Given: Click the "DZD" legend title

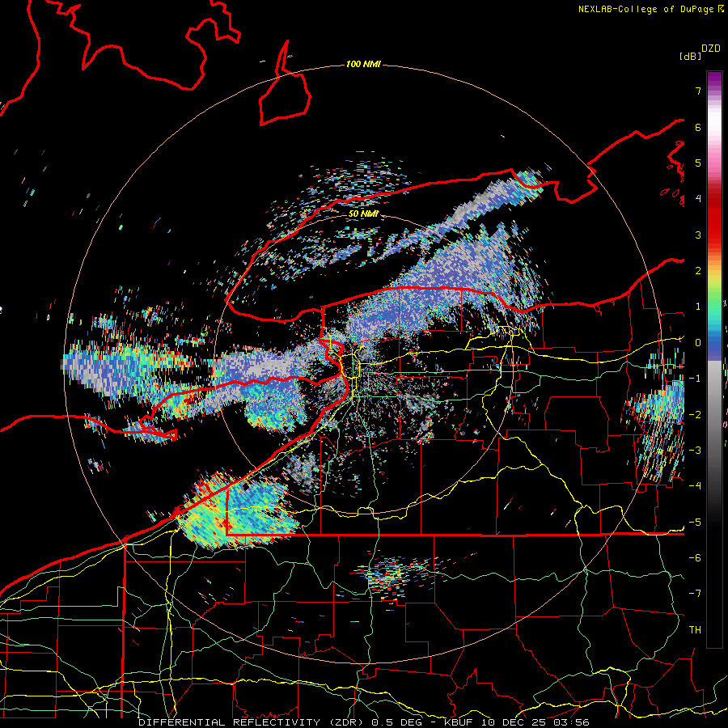Looking at the screenshot, I should 711,49.
